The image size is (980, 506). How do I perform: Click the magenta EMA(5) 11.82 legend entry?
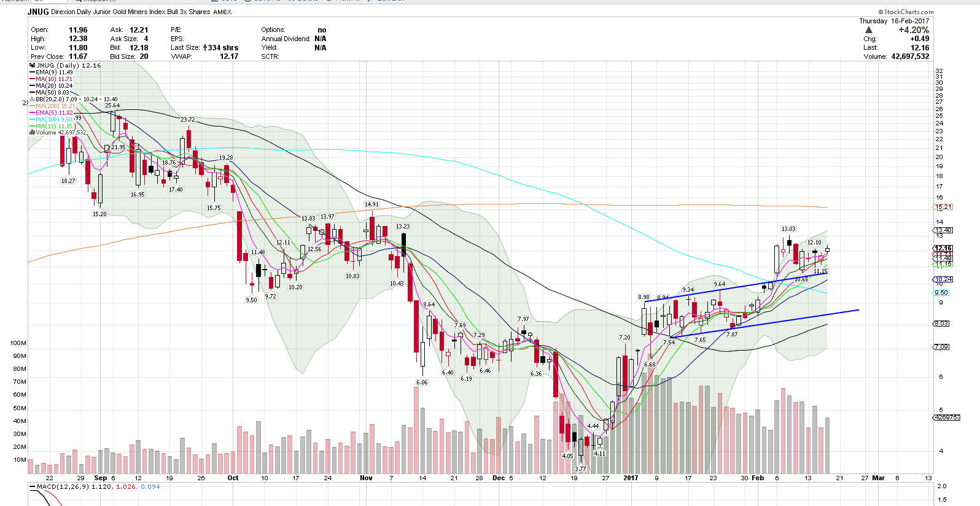pos(54,113)
